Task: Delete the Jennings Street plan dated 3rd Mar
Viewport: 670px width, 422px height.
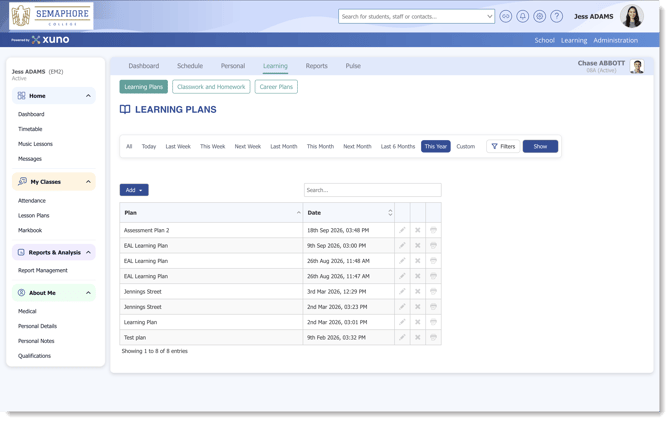Action: 417,292
